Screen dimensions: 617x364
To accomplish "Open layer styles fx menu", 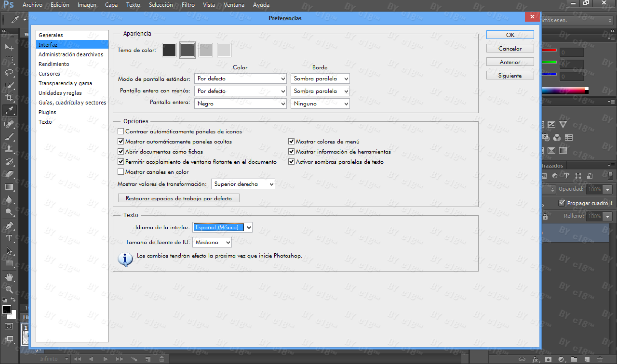I will tap(536, 359).
